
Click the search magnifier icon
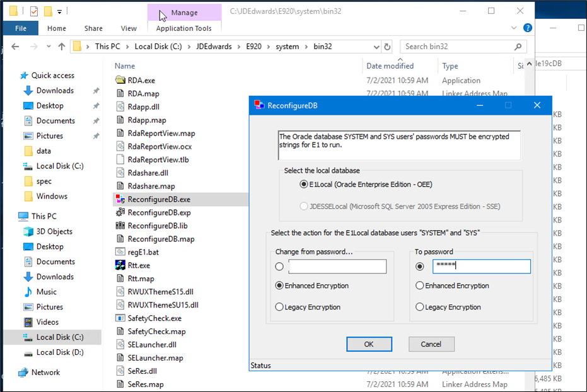518,47
